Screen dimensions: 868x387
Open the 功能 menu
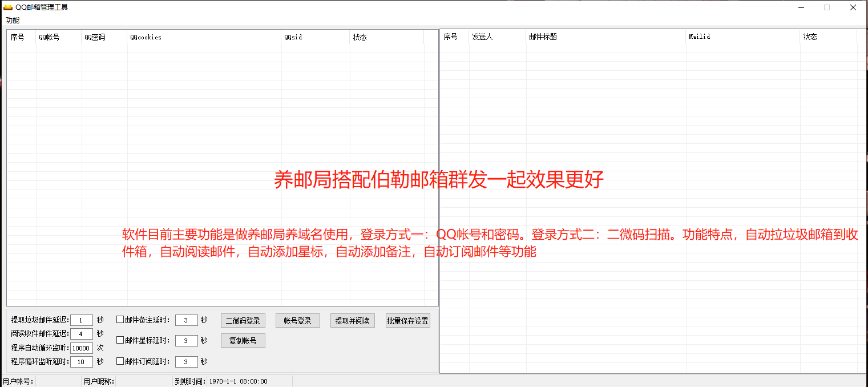(13, 21)
